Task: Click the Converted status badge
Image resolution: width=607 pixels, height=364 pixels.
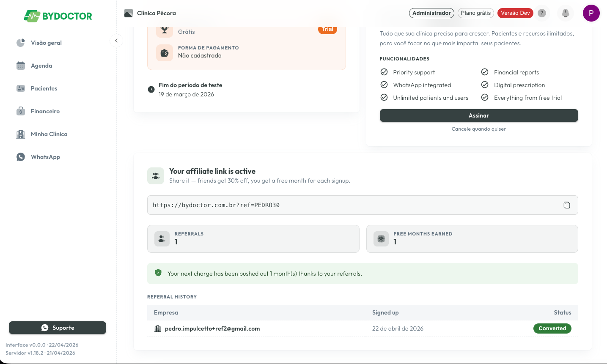Action: point(552,328)
